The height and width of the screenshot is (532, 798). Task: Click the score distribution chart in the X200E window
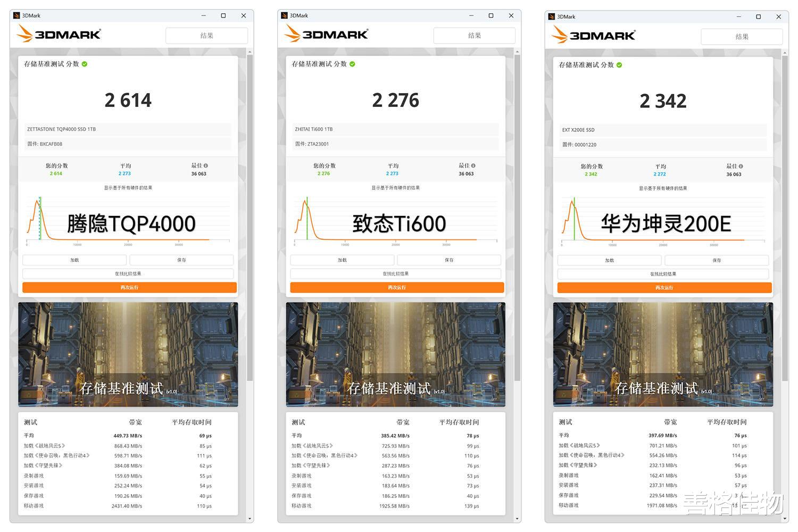click(663, 222)
